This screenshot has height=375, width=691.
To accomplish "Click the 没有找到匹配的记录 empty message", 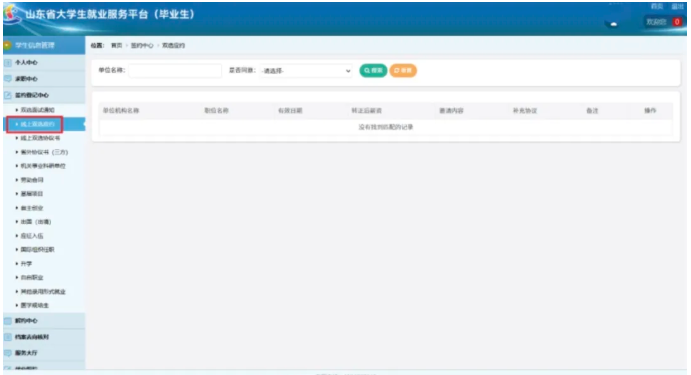I will [x=386, y=127].
